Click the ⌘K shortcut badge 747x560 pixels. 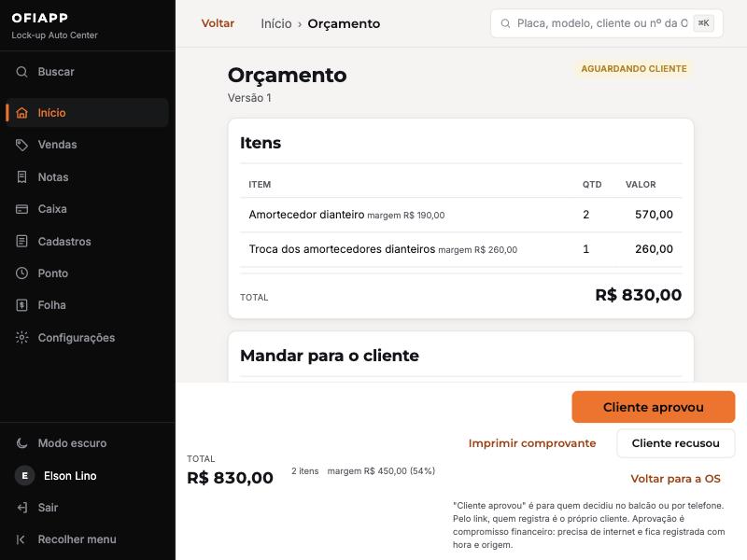pos(704,22)
